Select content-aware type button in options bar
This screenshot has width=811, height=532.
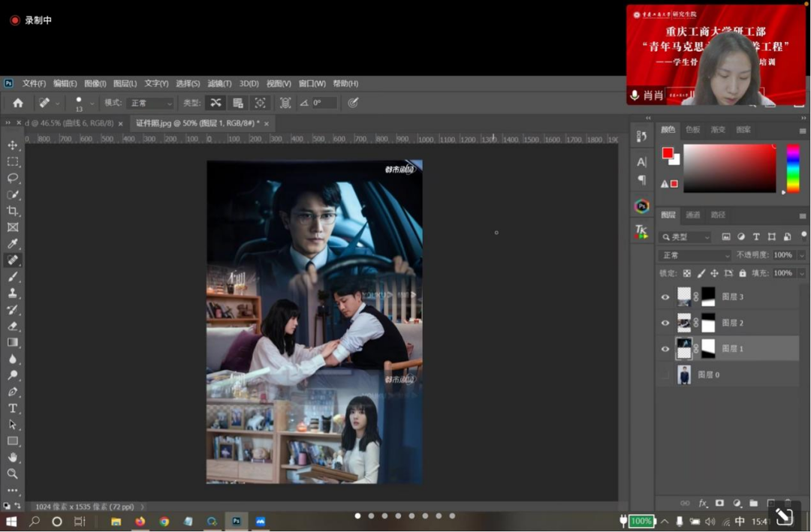point(216,103)
